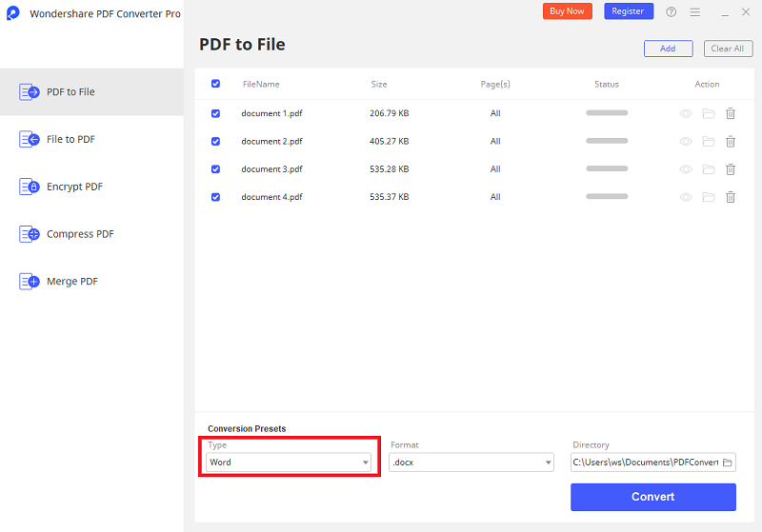Click status progress bar of document 2.pdf
Image resolution: width=762 pixels, height=532 pixels.
pyautogui.click(x=607, y=141)
